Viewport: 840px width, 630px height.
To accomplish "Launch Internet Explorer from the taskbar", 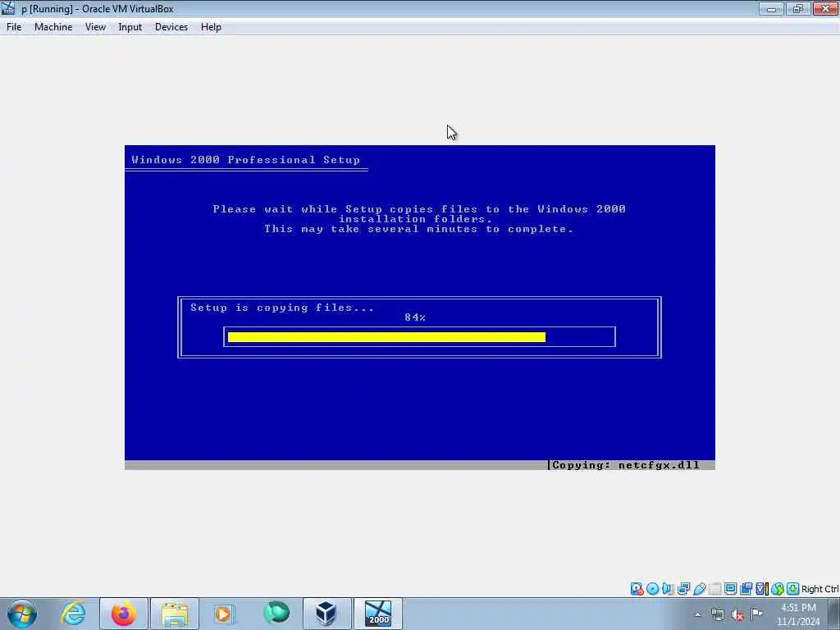I will (73, 614).
